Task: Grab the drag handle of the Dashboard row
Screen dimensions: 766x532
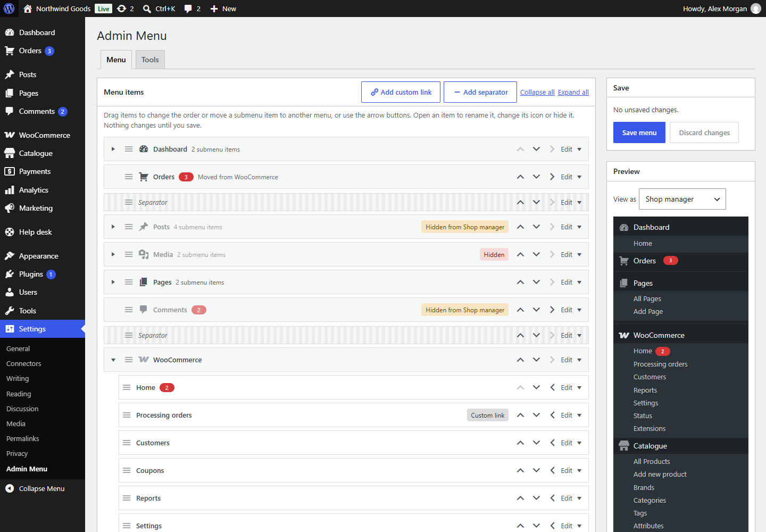Action: 129,149
